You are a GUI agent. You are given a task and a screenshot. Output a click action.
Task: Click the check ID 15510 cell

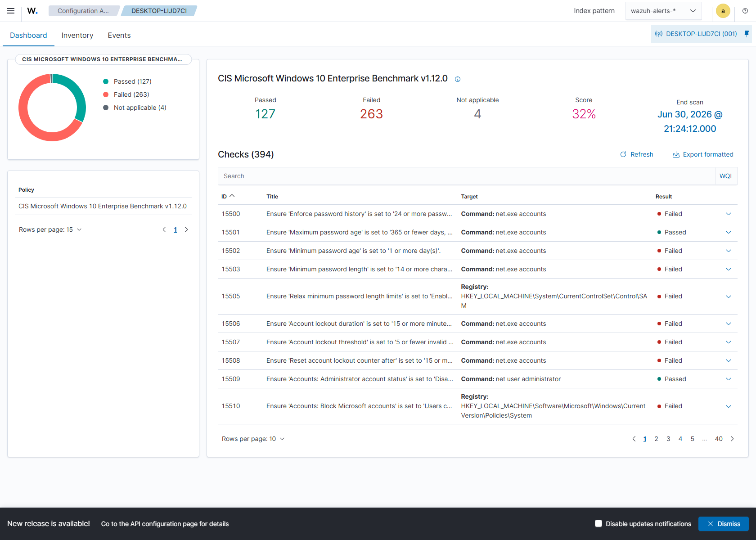231,406
